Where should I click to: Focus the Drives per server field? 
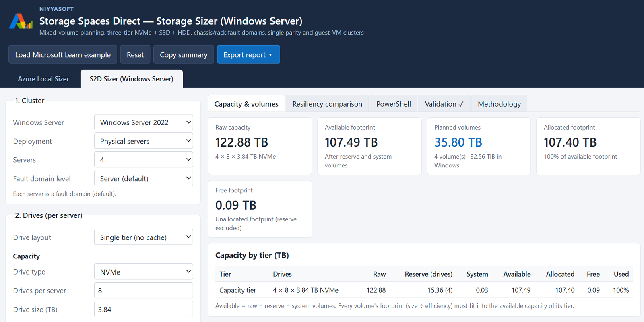pos(144,291)
